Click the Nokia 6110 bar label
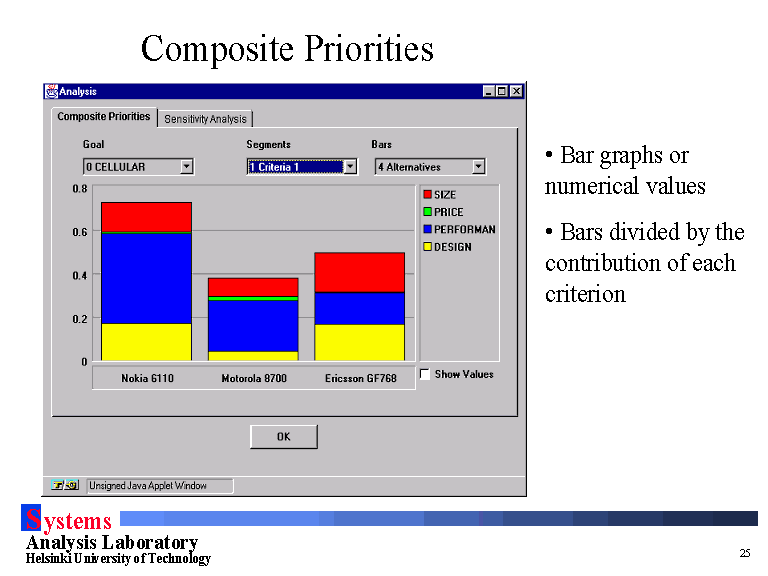 click(x=147, y=378)
